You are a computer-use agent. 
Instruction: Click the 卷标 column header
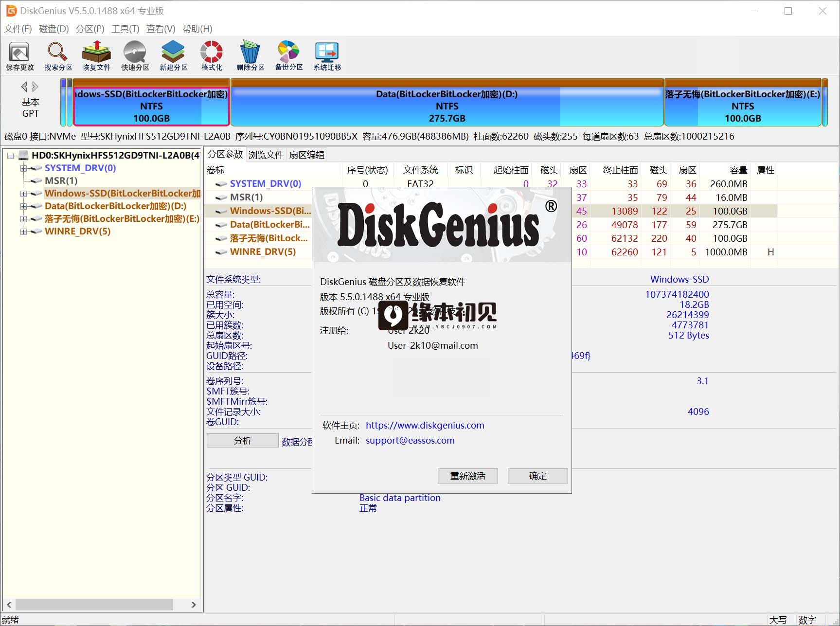273,170
